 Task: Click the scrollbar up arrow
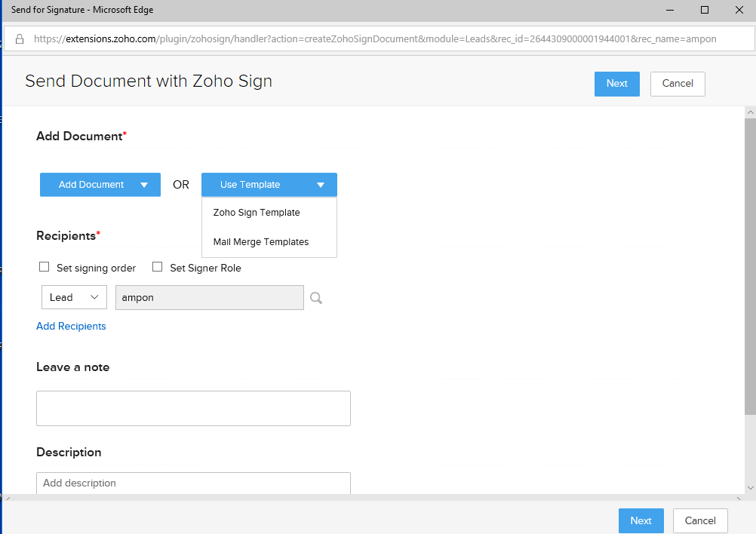[x=750, y=112]
